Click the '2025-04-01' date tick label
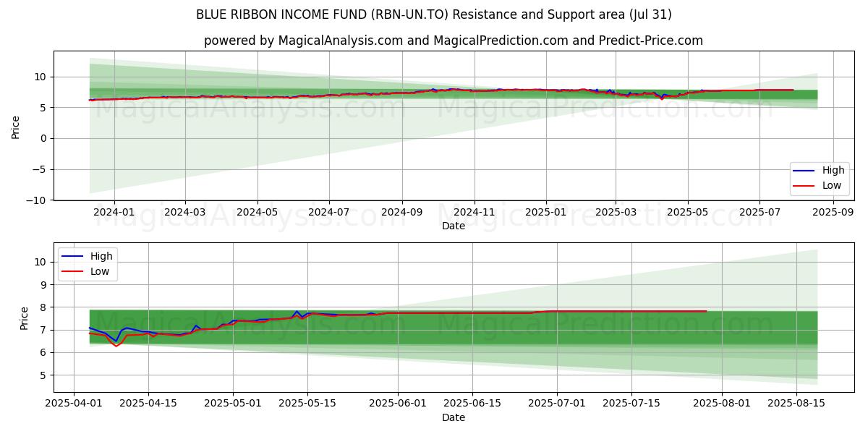 (x=75, y=405)
